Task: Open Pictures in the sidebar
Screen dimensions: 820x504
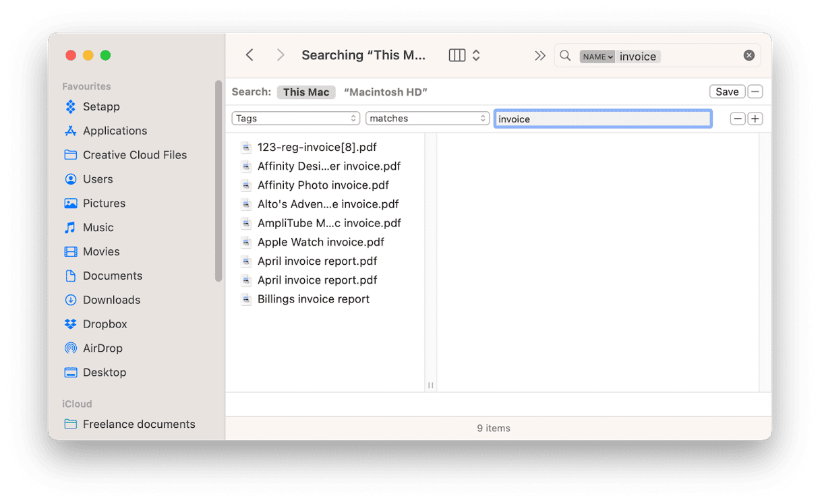Action: point(104,203)
